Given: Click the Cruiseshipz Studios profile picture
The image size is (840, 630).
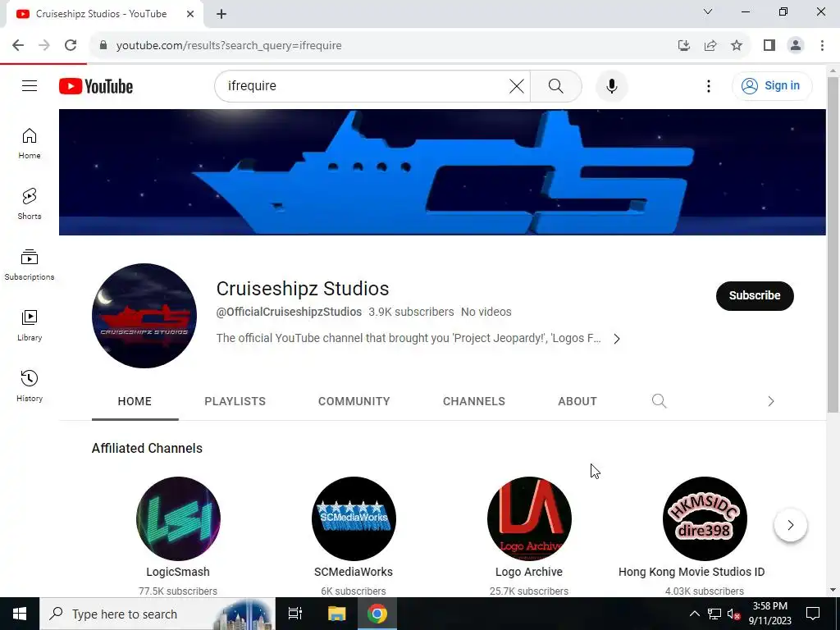Looking at the screenshot, I should coord(144,316).
